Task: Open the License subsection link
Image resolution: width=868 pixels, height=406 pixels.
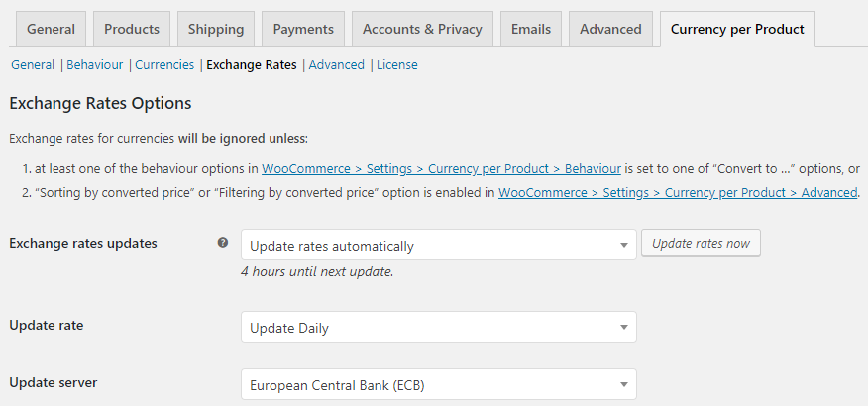Action: point(397,65)
